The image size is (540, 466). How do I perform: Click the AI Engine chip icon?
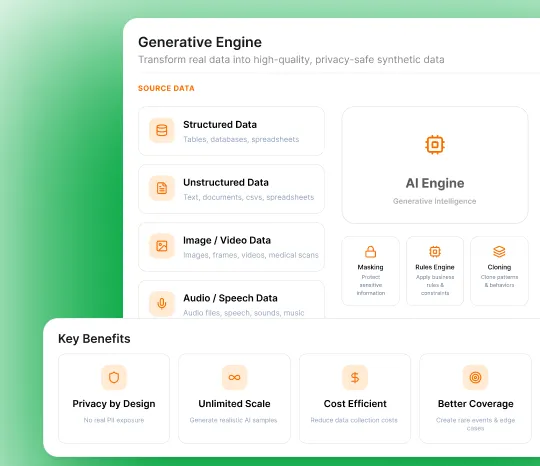435,145
